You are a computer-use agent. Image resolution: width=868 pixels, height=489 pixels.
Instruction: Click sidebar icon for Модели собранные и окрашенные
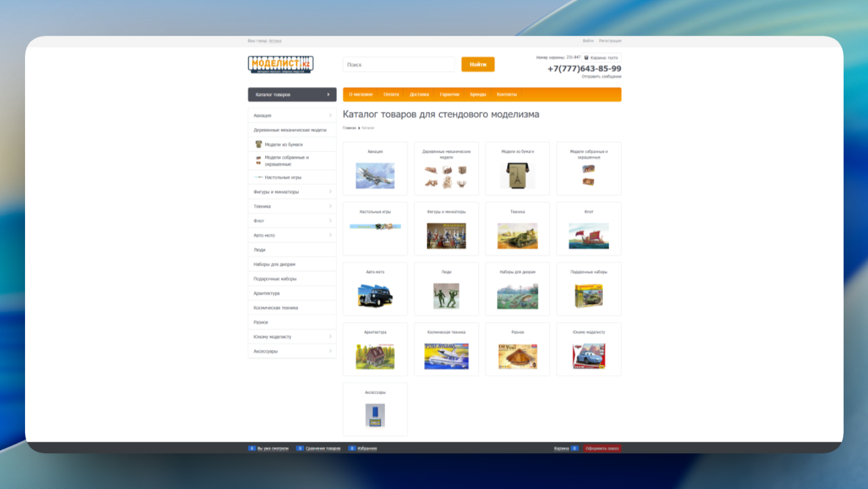click(259, 160)
